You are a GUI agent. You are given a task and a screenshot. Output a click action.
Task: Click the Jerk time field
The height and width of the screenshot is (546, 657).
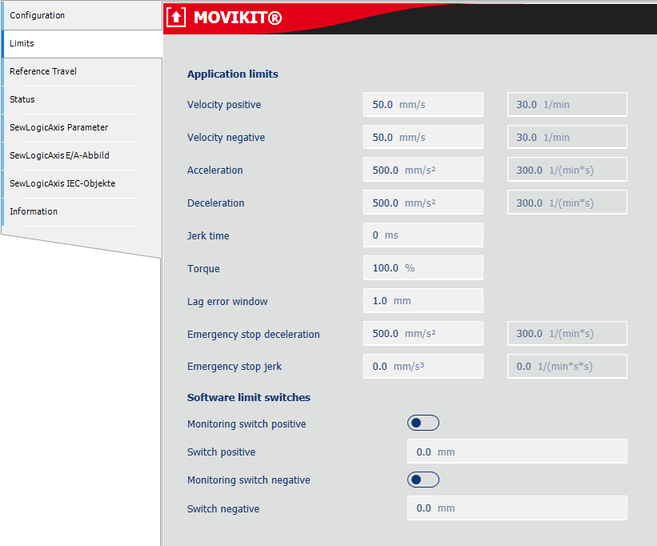(423, 236)
